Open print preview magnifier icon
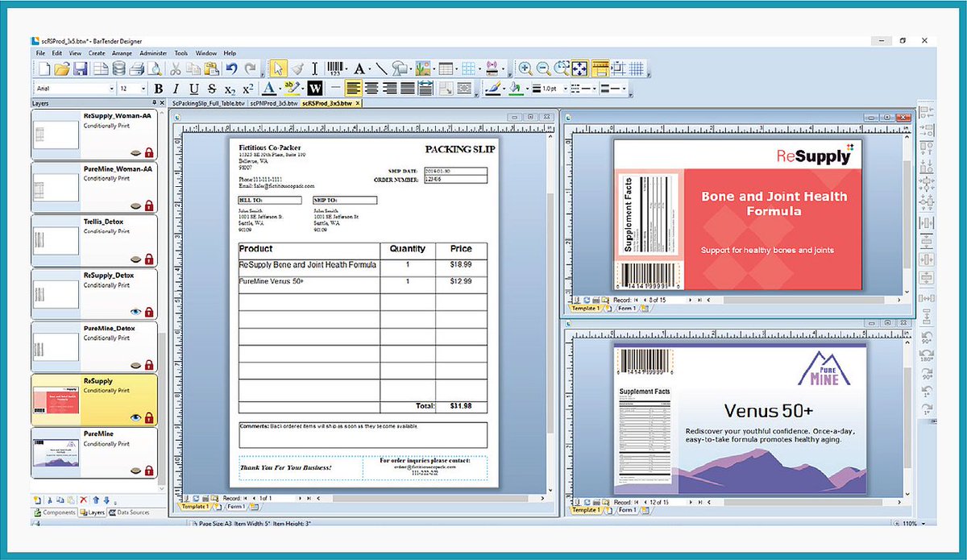Viewport: 967px width, 560px height. click(x=154, y=69)
